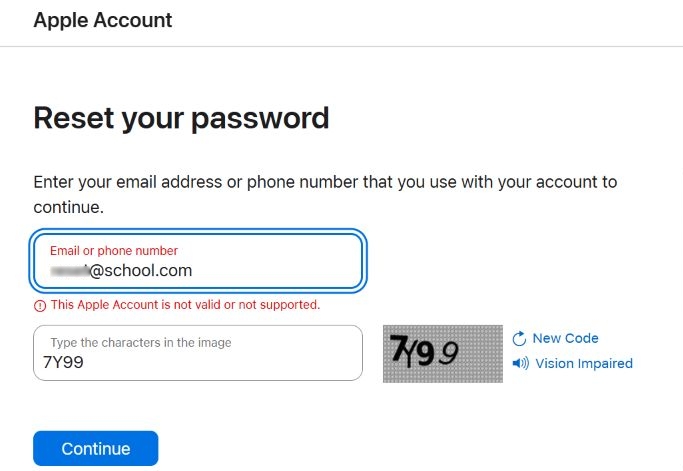
Task: Click into the captcha characters input field
Action: tap(198, 353)
